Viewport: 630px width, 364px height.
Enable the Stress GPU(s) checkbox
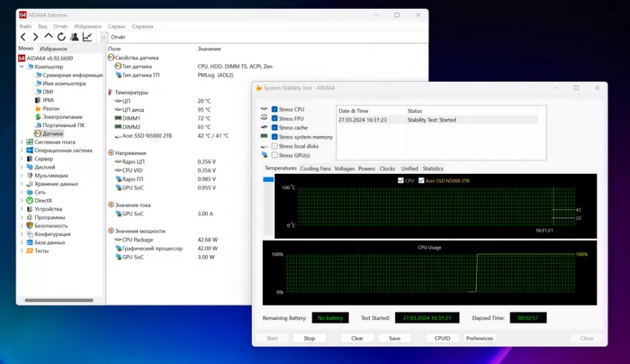click(274, 155)
